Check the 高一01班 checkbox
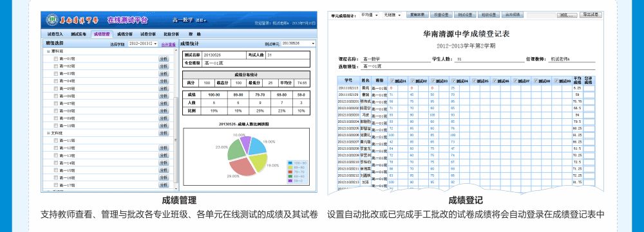Image resolution: width=644 pixels, height=232 pixels. (x=56, y=59)
